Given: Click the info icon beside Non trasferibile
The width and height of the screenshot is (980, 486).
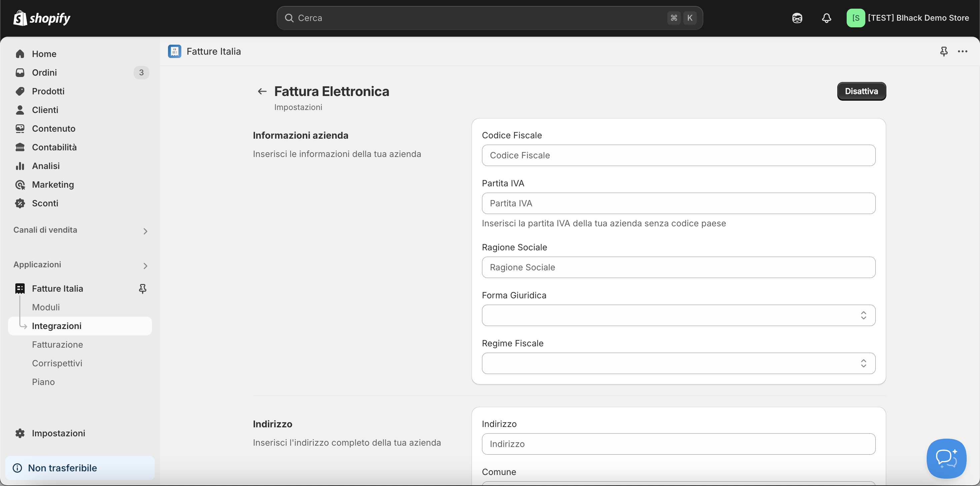Looking at the screenshot, I should coord(17,467).
